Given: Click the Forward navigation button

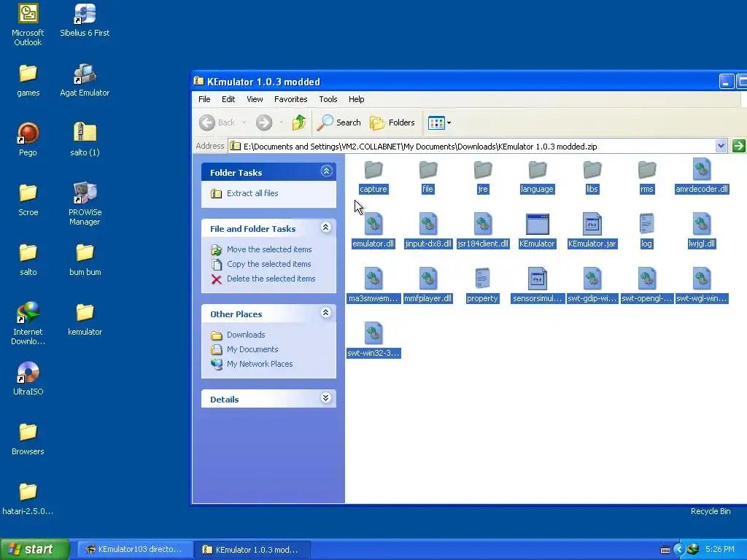Looking at the screenshot, I should [264, 122].
